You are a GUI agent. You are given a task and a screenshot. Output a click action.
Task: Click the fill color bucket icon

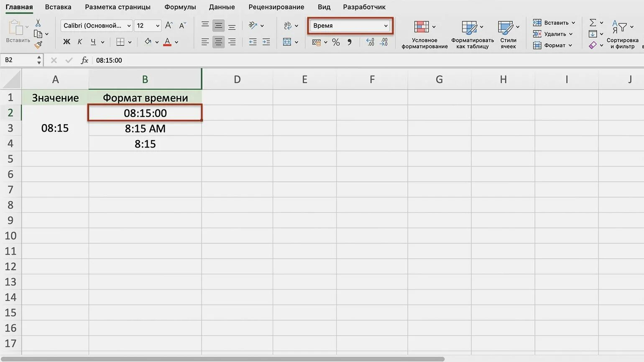pyautogui.click(x=148, y=41)
